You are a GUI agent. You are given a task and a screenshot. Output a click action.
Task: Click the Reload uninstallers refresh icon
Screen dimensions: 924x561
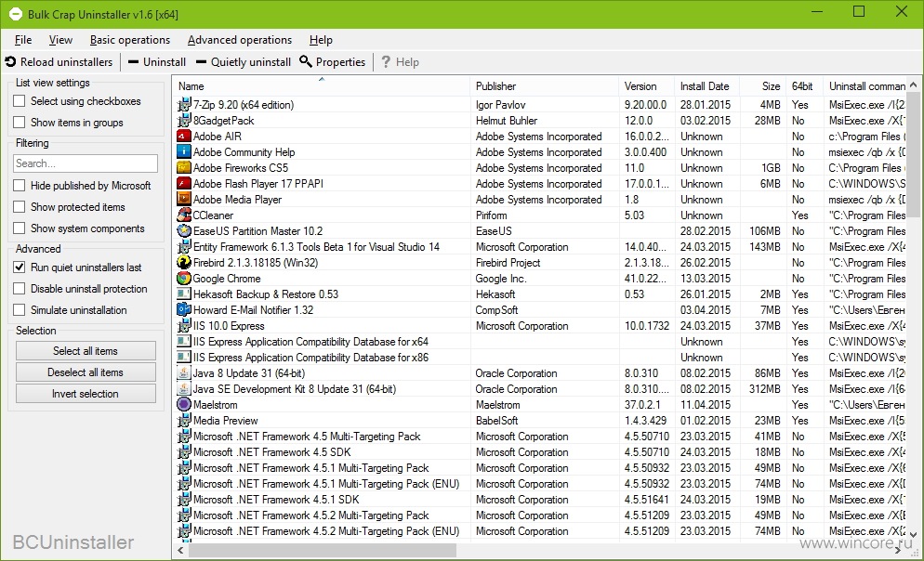click(10, 62)
